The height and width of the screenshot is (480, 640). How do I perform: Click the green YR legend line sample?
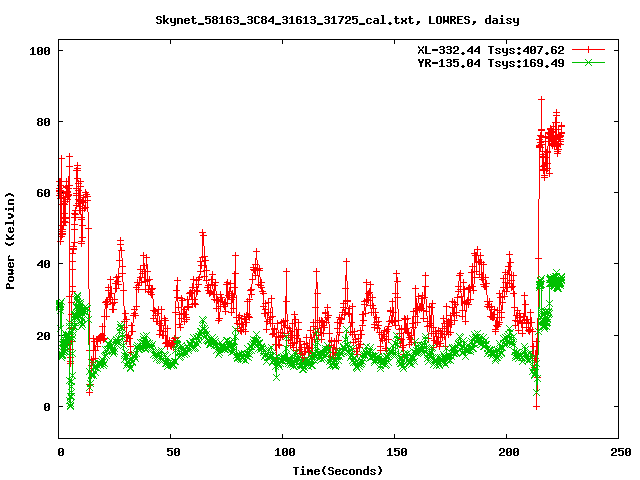pos(588,62)
